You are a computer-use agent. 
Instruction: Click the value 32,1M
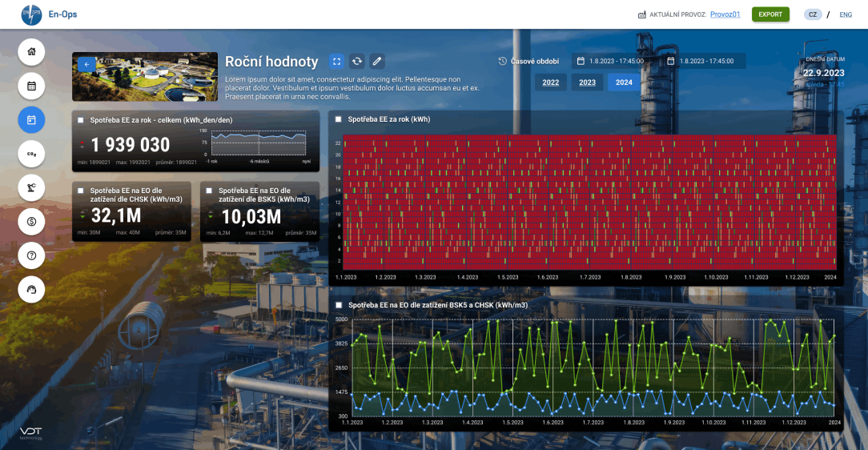[x=115, y=215]
